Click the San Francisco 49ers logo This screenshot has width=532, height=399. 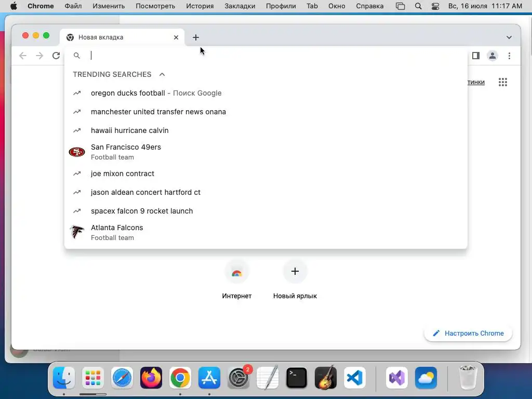click(x=77, y=152)
